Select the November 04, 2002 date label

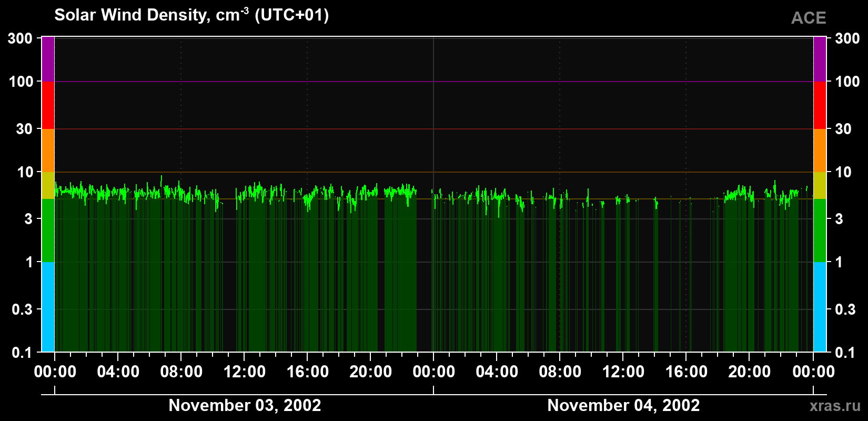[x=623, y=405]
